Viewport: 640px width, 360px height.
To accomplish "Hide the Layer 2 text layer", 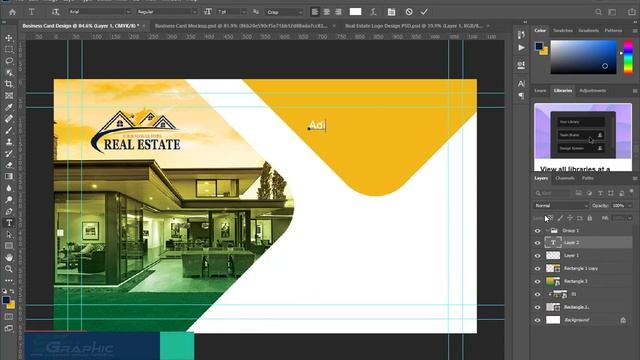I will tap(538, 243).
